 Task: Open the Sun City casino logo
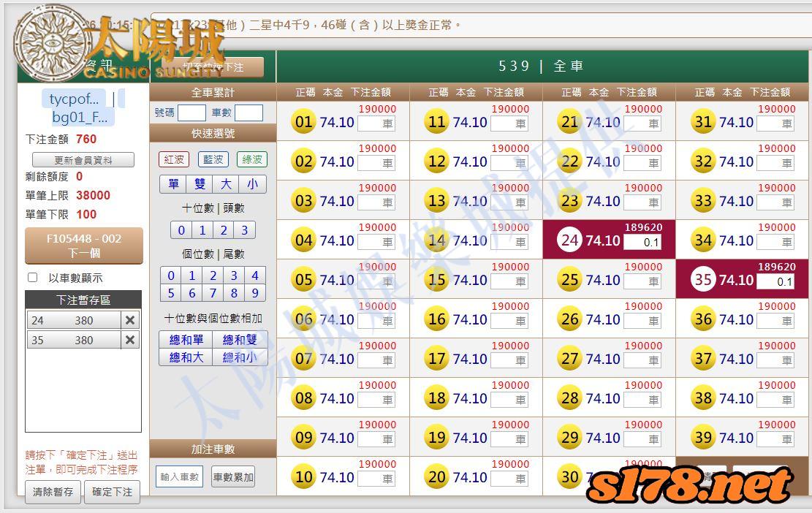pos(119,44)
